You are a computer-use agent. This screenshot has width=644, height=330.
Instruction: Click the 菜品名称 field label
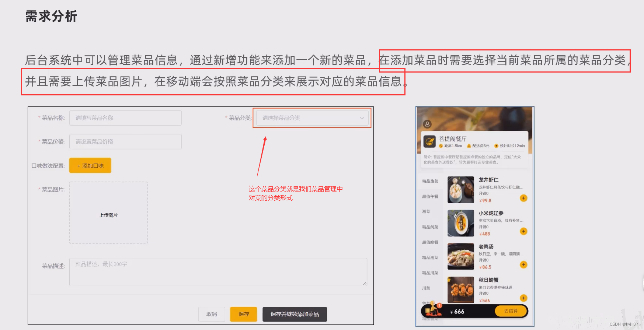point(53,118)
